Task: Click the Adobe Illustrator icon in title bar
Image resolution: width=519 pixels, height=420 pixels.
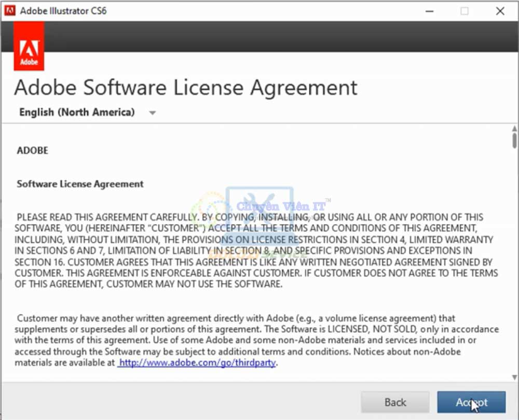Action: (x=10, y=11)
